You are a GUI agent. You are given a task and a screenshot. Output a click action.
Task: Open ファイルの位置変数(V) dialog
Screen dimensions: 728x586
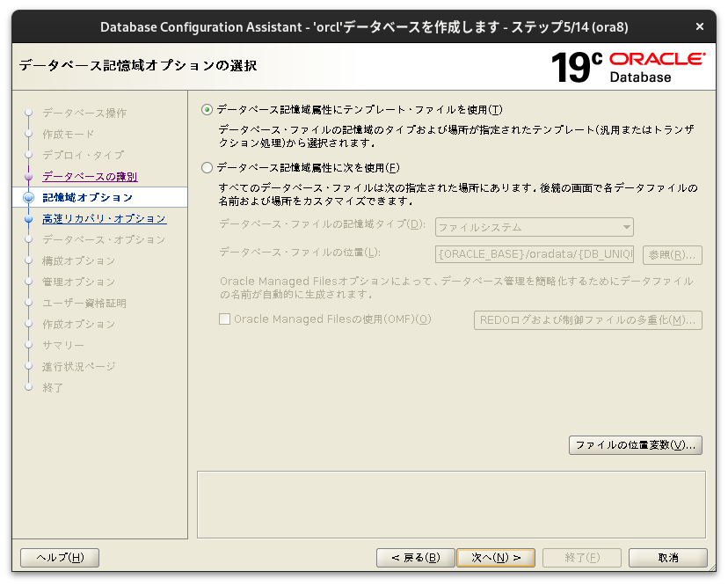(x=635, y=445)
